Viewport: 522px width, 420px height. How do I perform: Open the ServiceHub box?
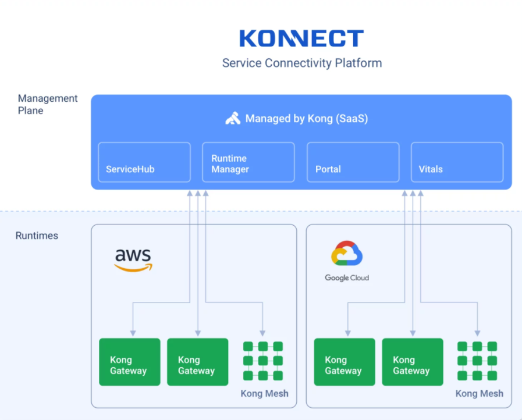coord(144,162)
